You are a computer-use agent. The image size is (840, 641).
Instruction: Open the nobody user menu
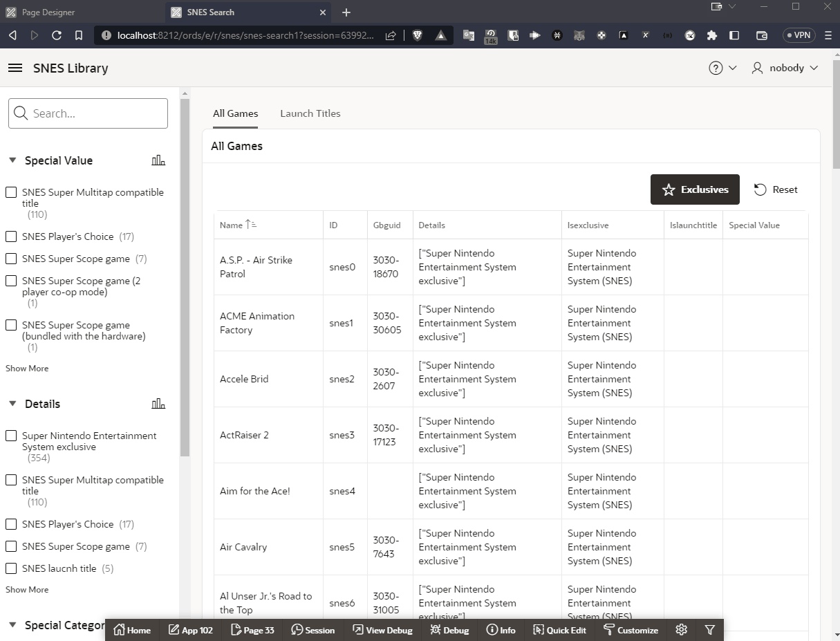pyautogui.click(x=785, y=68)
